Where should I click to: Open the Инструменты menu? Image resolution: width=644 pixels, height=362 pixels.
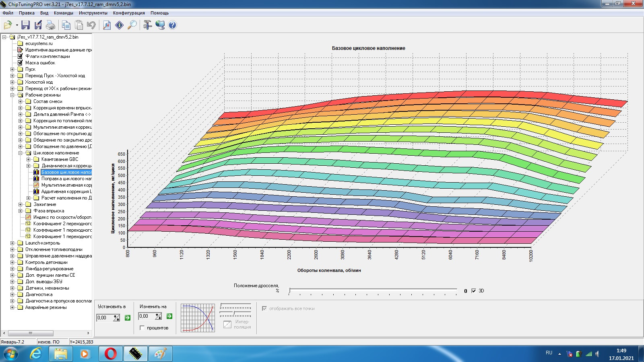click(93, 13)
